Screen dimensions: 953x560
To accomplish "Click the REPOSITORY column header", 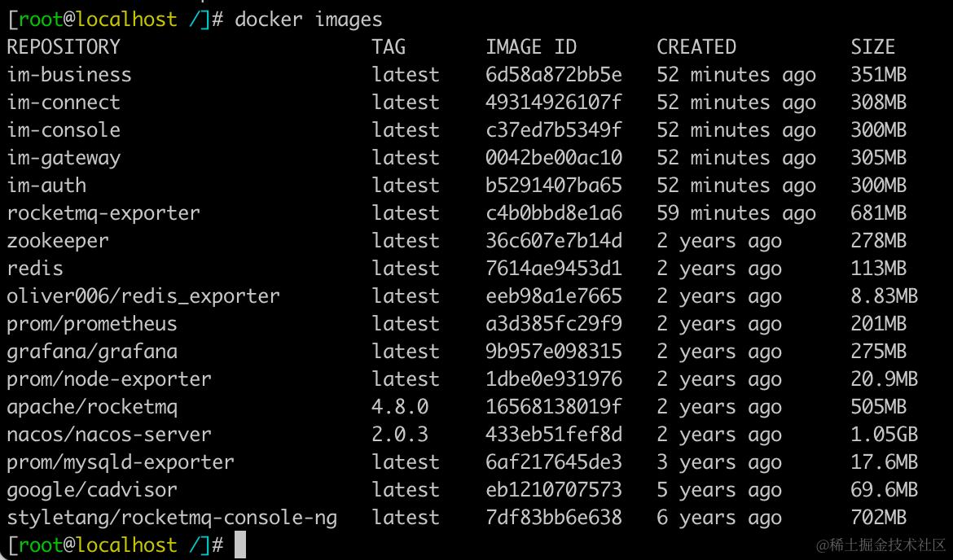I will (x=64, y=46).
